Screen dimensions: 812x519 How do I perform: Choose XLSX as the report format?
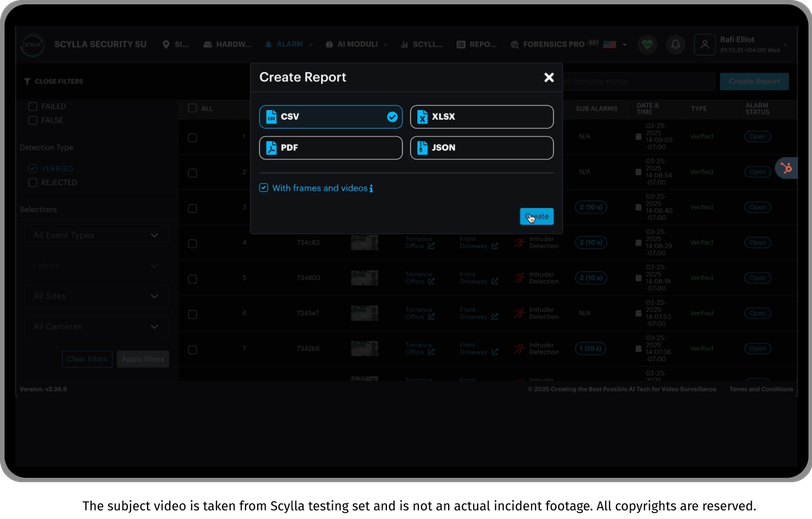pyautogui.click(x=482, y=117)
